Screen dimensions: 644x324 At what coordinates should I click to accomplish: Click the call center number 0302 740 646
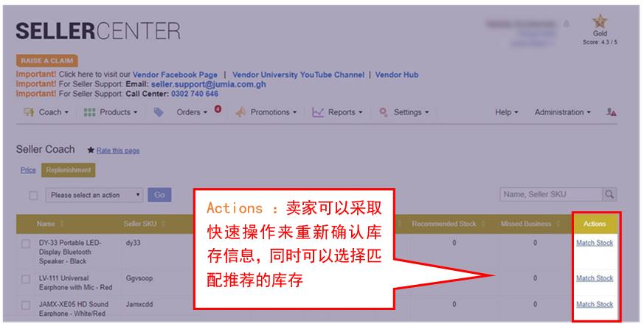pyautogui.click(x=195, y=94)
